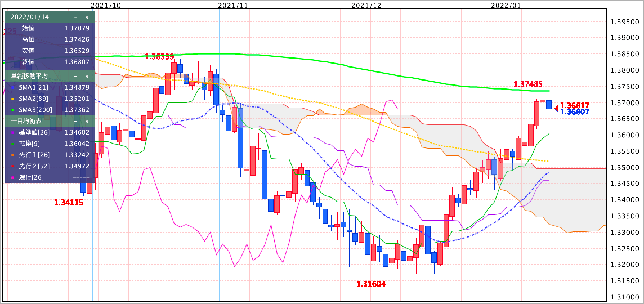Click the red 1.36817 current price label
Screen dimensions: 644x304
pos(575,105)
